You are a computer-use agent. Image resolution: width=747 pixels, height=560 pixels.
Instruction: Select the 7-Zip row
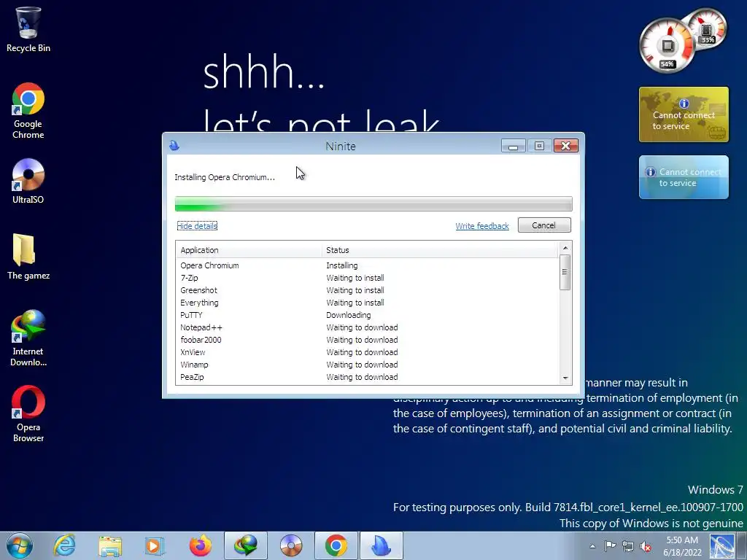pos(367,278)
